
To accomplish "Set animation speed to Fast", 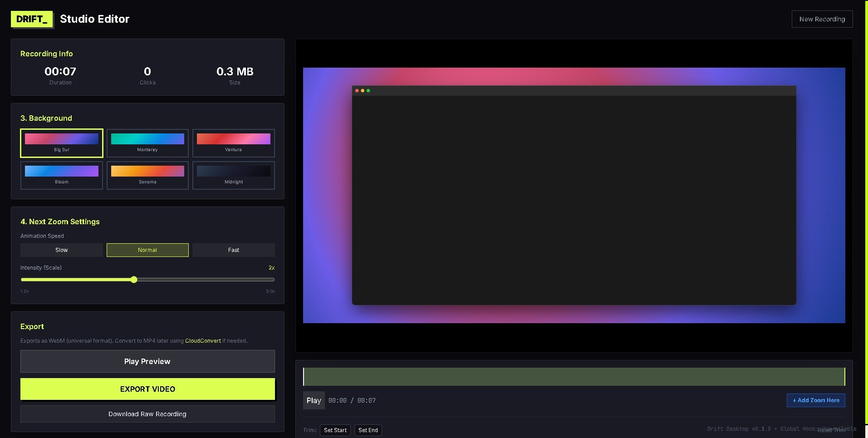I will pos(233,250).
